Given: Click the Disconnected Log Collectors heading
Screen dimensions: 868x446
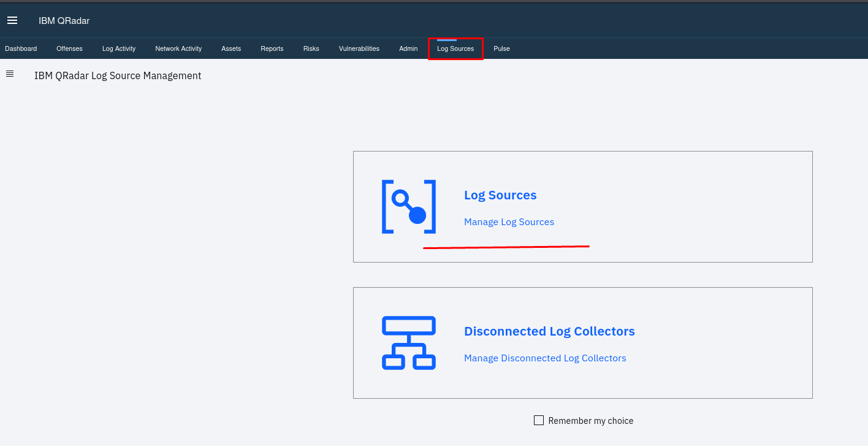Looking at the screenshot, I should point(549,331).
